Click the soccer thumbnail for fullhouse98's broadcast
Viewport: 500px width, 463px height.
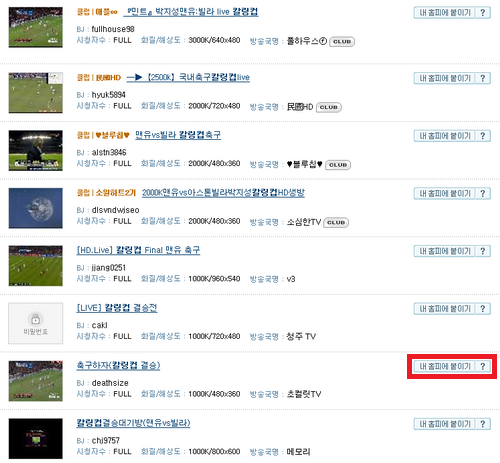pos(36,27)
